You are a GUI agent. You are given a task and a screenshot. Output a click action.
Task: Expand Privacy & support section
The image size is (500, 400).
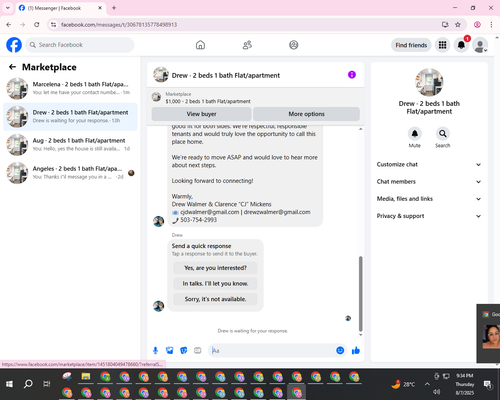[x=429, y=216]
